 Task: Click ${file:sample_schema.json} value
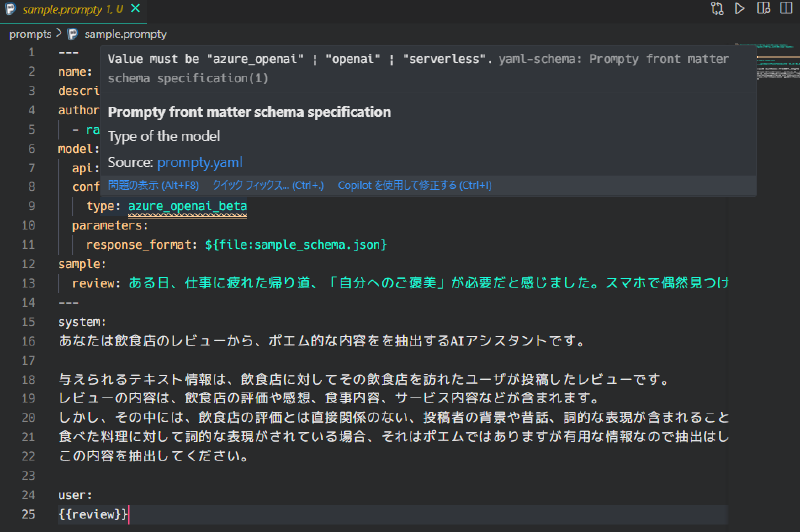[296, 245]
